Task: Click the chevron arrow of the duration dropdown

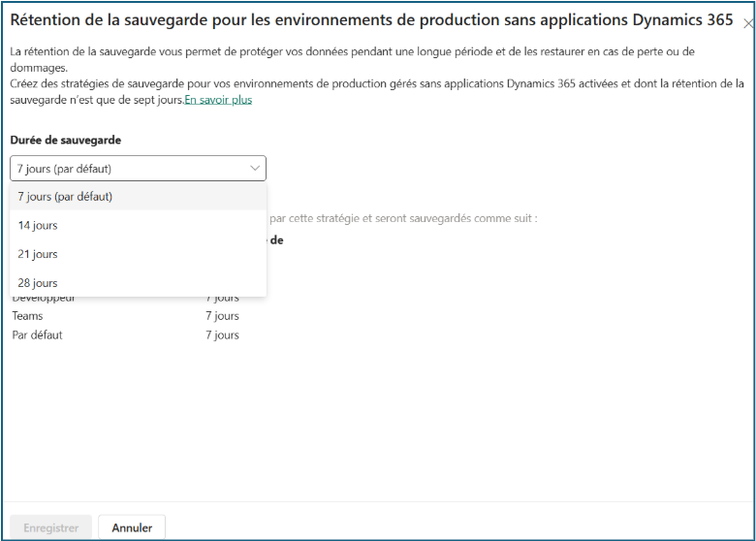Action: 255,169
